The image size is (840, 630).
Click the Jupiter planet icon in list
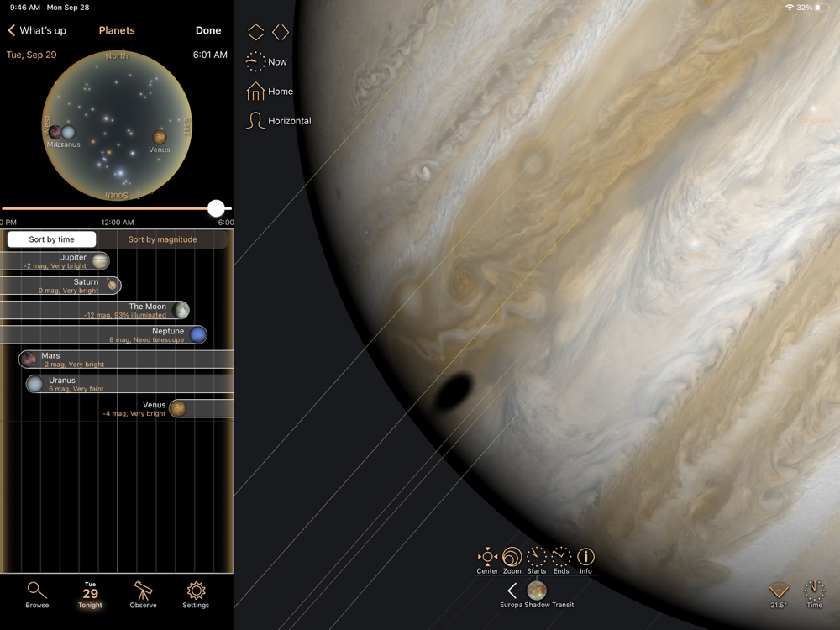[100, 261]
